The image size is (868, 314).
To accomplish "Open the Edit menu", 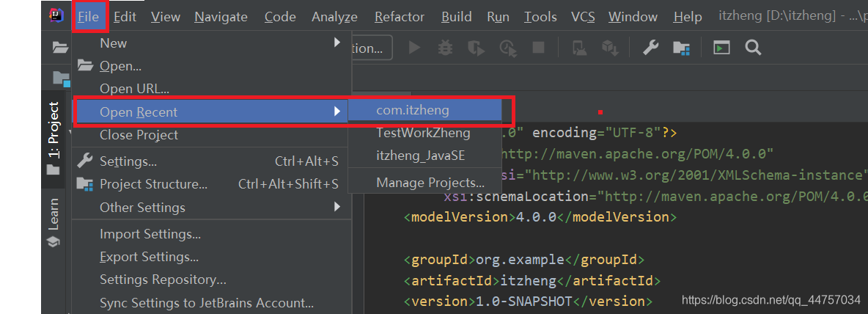I will point(125,17).
